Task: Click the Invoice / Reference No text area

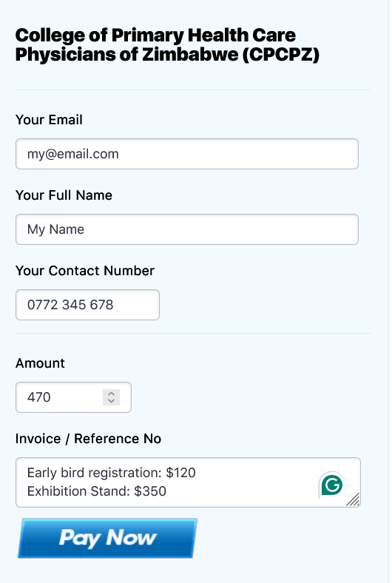Action: [x=188, y=482]
